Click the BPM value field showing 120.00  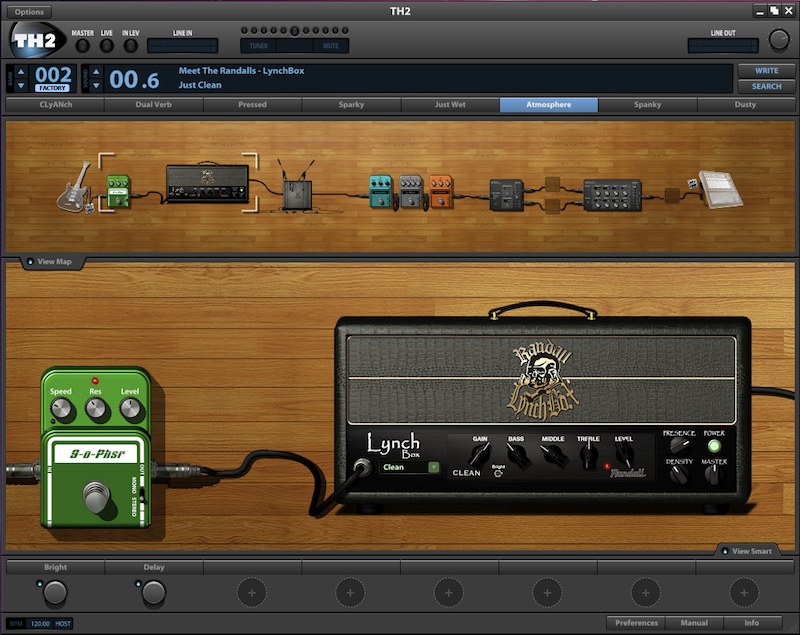click(40, 621)
